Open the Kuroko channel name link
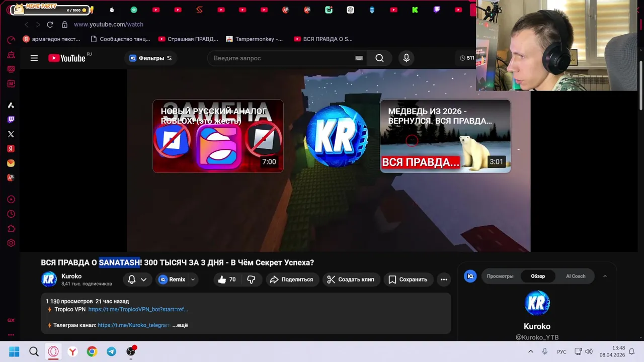Viewport: 644px width, 362px height. pos(71,276)
